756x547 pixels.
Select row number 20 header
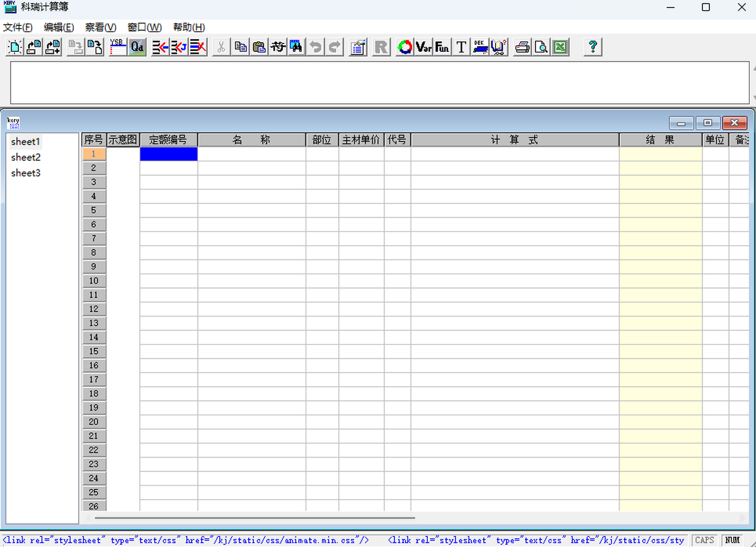pyautogui.click(x=94, y=422)
